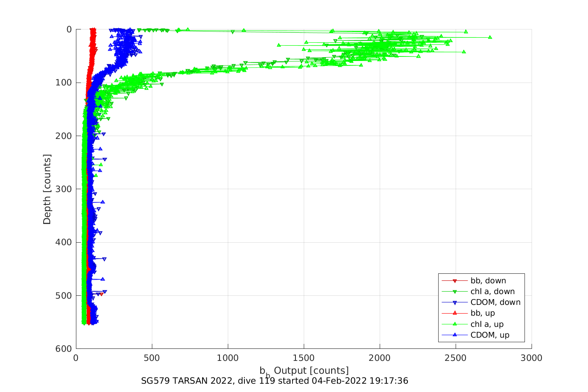Image resolution: width=588 pixels, height=392 pixels.
Task: Click the dive 119 plot title text
Action: [275, 381]
